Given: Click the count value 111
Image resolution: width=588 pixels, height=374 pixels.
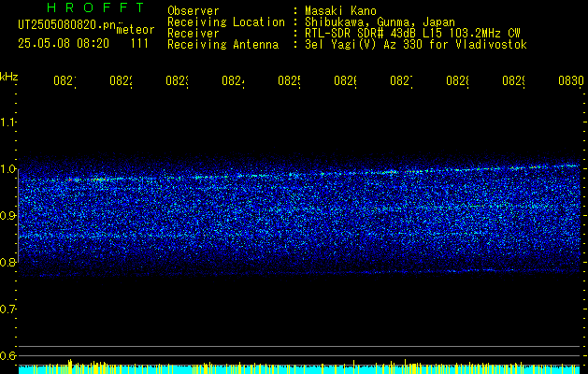Looking at the screenshot, I should (x=139, y=44).
